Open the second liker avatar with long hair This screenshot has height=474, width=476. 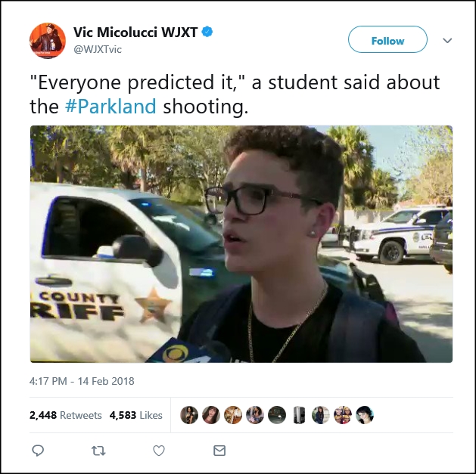tap(211, 415)
